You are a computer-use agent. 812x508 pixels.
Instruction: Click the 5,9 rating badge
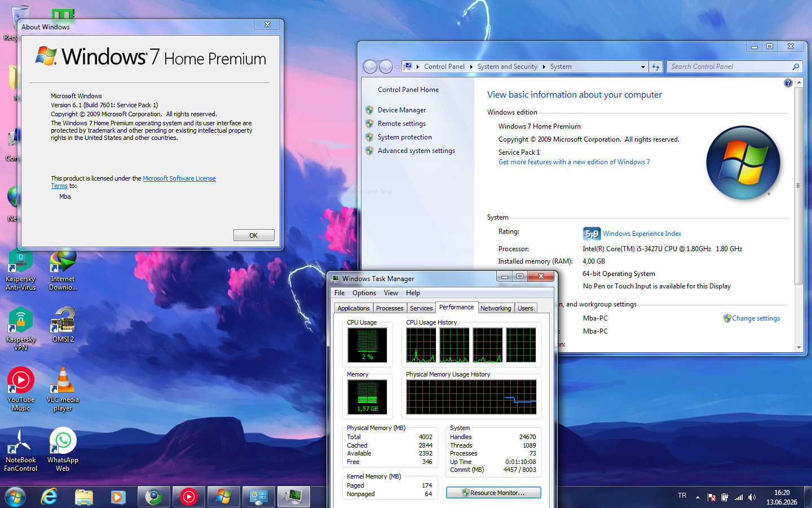(x=592, y=234)
